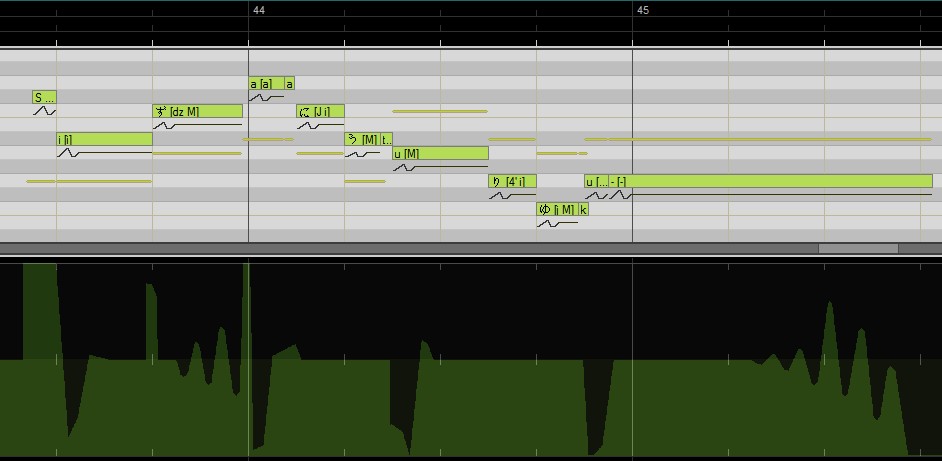Click the small 'a' note segment after 'a [a]'
942x461 pixels.
(x=290, y=84)
